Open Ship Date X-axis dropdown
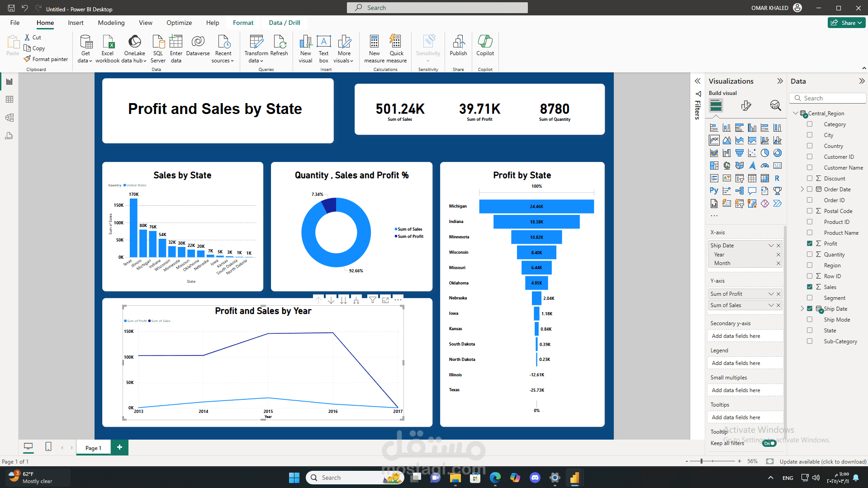 click(x=771, y=246)
